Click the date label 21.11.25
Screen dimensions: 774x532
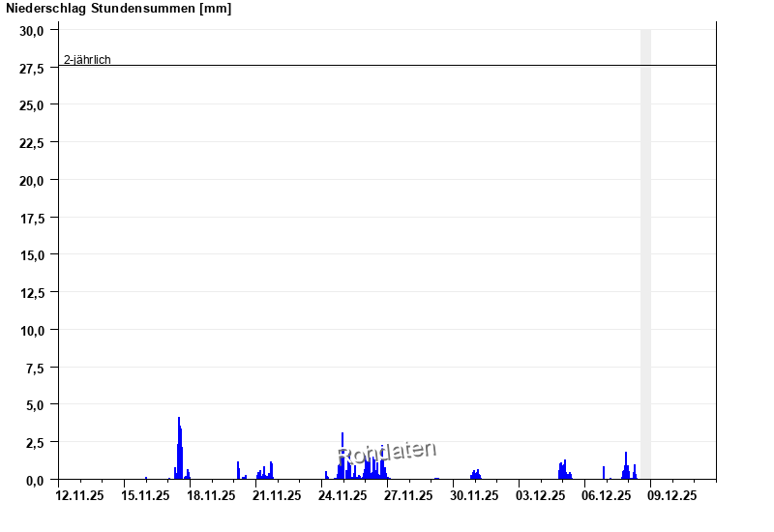point(277,495)
